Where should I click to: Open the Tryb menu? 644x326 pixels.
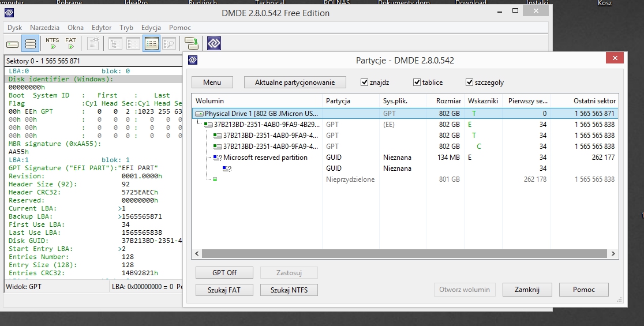click(x=126, y=28)
